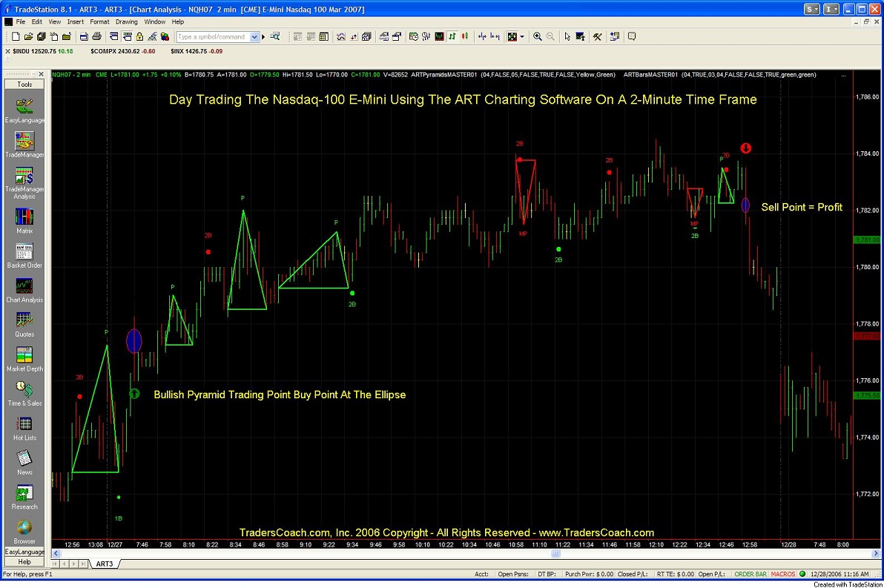The image size is (884, 588).
Task: Open EasyLanguage from the Tools shortcut bar
Action: click(x=24, y=110)
